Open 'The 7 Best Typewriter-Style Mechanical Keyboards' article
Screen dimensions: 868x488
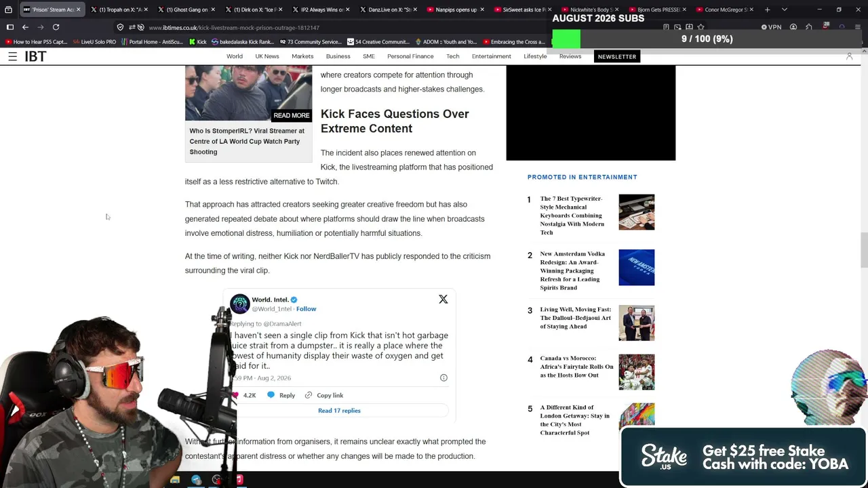(573, 216)
